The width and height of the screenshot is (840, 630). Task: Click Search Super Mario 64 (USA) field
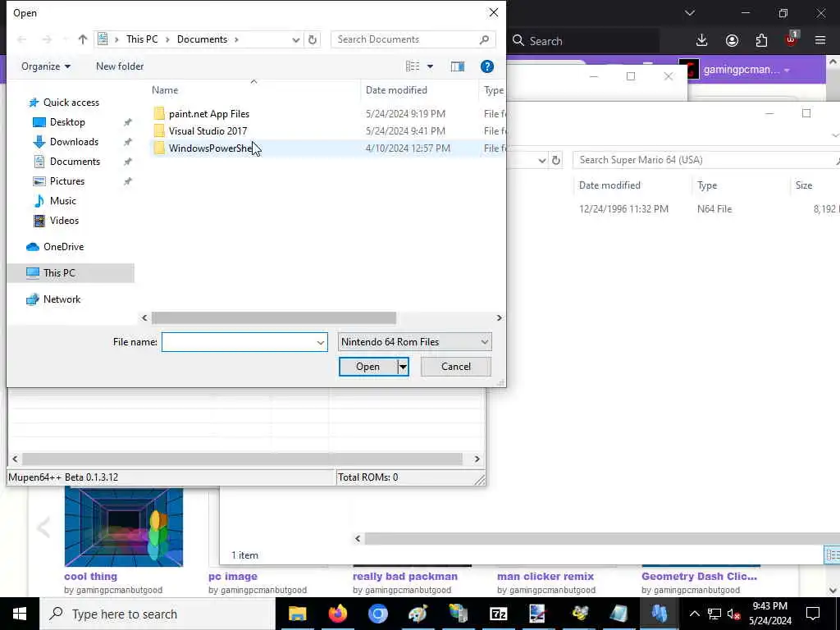point(702,160)
